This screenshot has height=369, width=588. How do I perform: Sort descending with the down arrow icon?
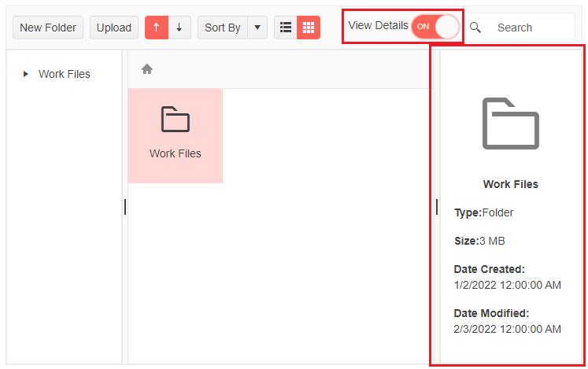179,28
